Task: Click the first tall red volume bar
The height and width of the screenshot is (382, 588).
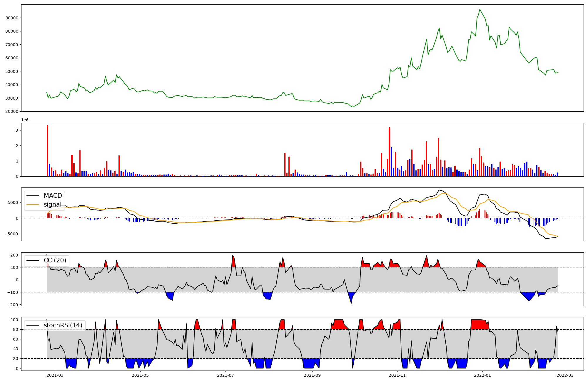Action: [x=47, y=150]
